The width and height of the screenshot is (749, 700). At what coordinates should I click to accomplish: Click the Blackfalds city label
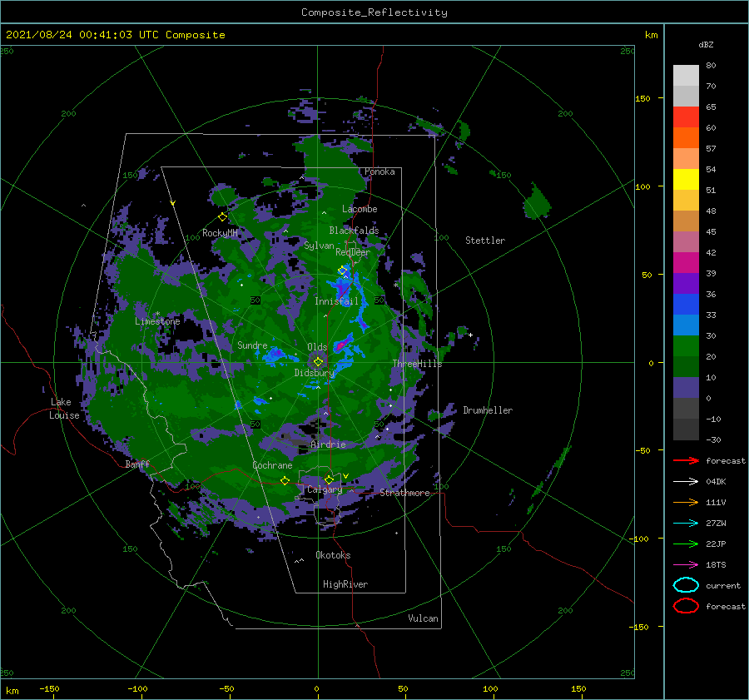click(x=354, y=231)
